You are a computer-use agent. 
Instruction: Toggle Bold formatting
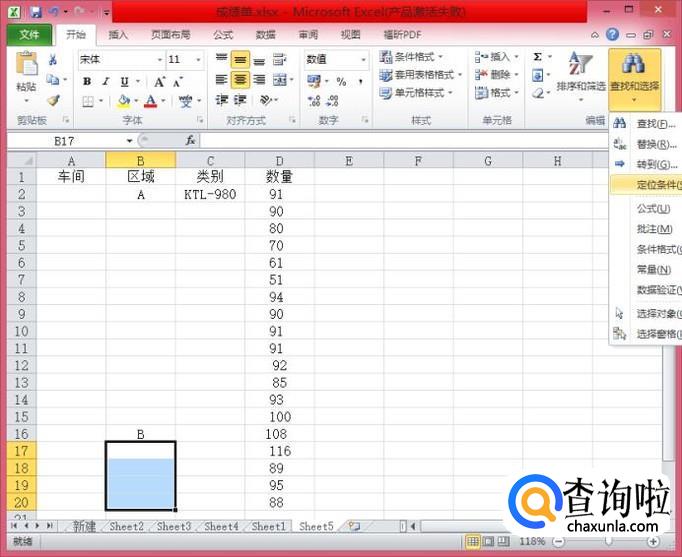(87, 81)
